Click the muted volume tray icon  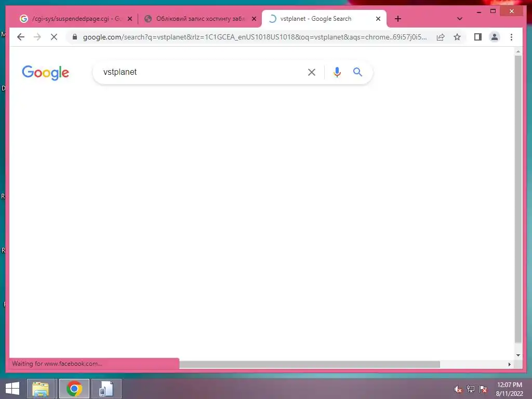coord(458,389)
